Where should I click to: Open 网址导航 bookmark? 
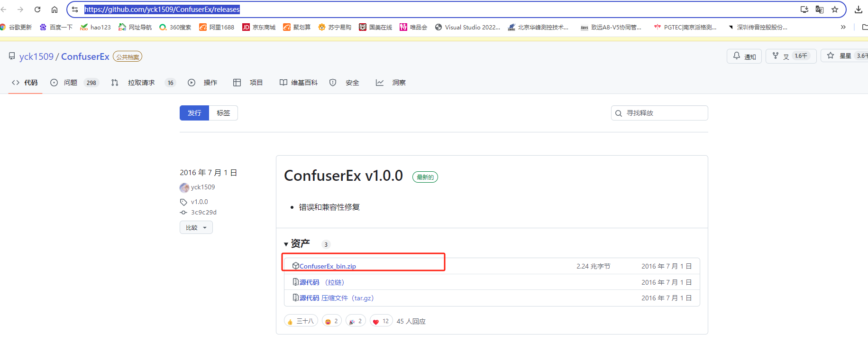pos(135,27)
